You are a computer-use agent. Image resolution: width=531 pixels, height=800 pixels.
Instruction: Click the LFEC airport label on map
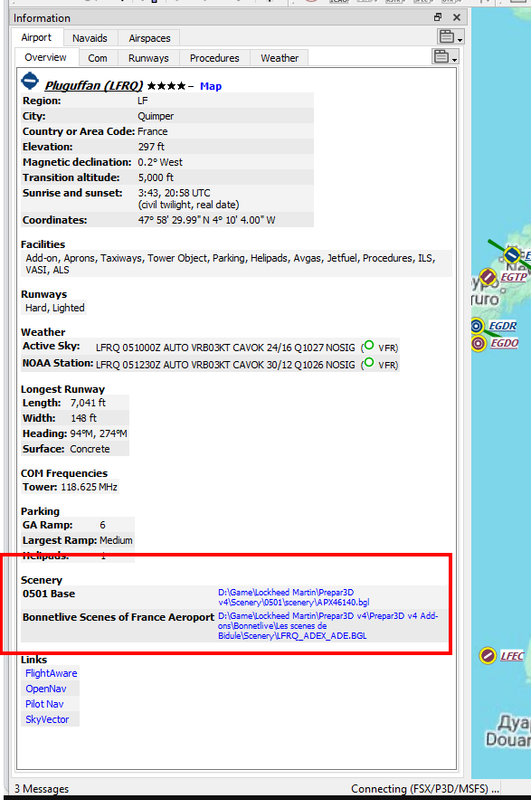coord(512,656)
